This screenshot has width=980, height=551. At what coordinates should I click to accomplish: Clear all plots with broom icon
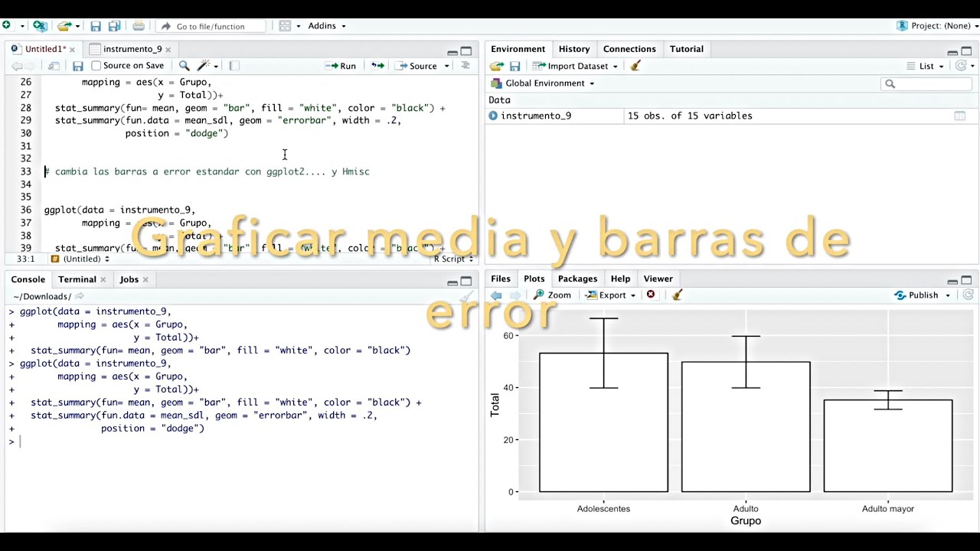(677, 295)
